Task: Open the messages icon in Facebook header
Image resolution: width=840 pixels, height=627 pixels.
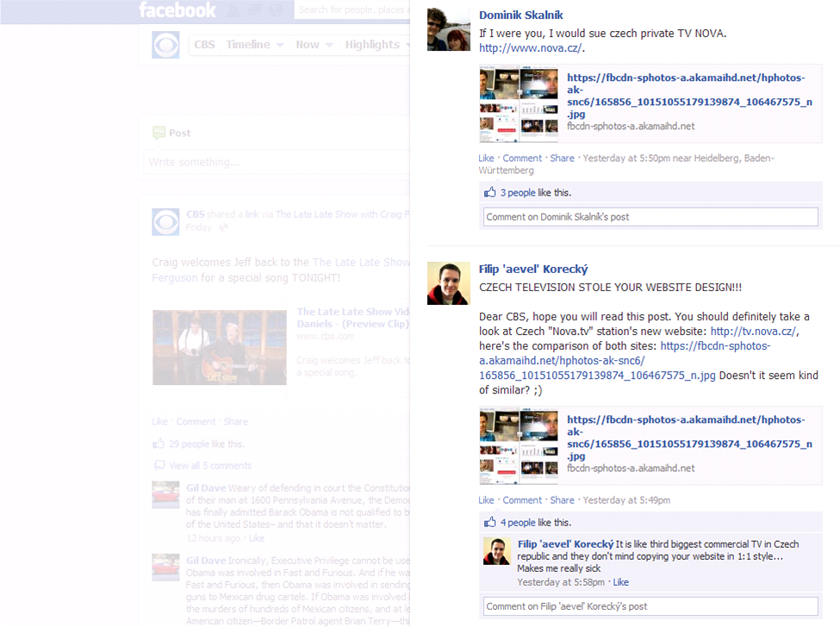Action: pyautogui.click(x=255, y=10)
